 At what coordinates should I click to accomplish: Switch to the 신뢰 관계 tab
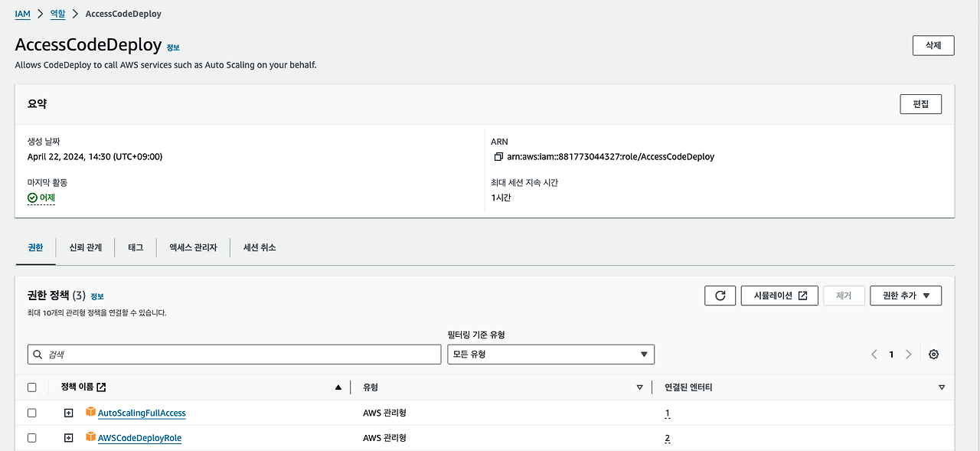pos(85,247)
